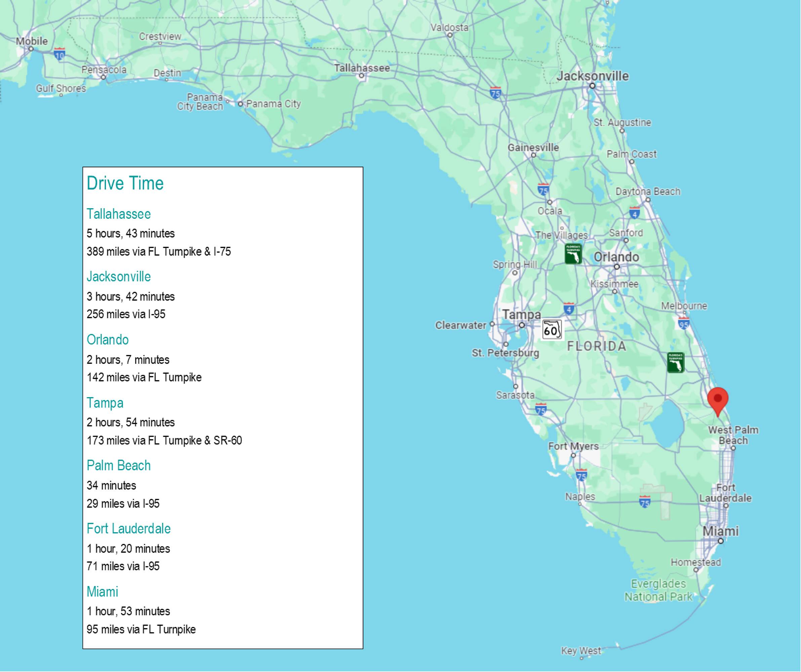Viewport: 801px width, 672px height.
Task: Click the Jacksonville city label on map
Action: tap(592, 76)
